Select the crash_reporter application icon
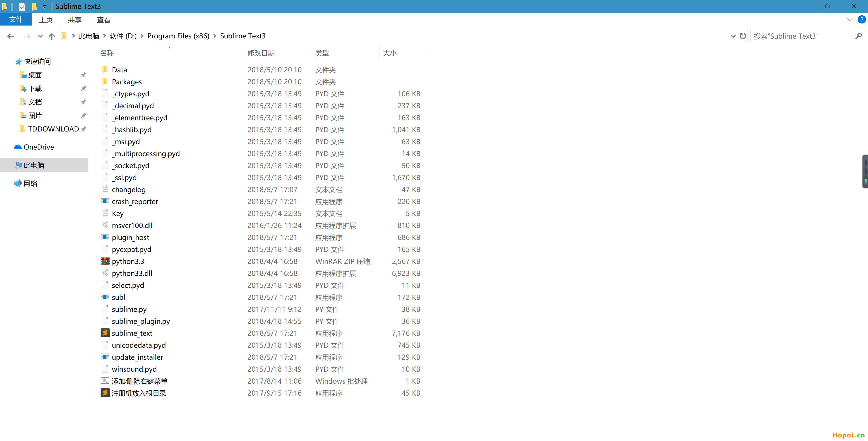This screenshot has width=868, height=441. [105, 201]
